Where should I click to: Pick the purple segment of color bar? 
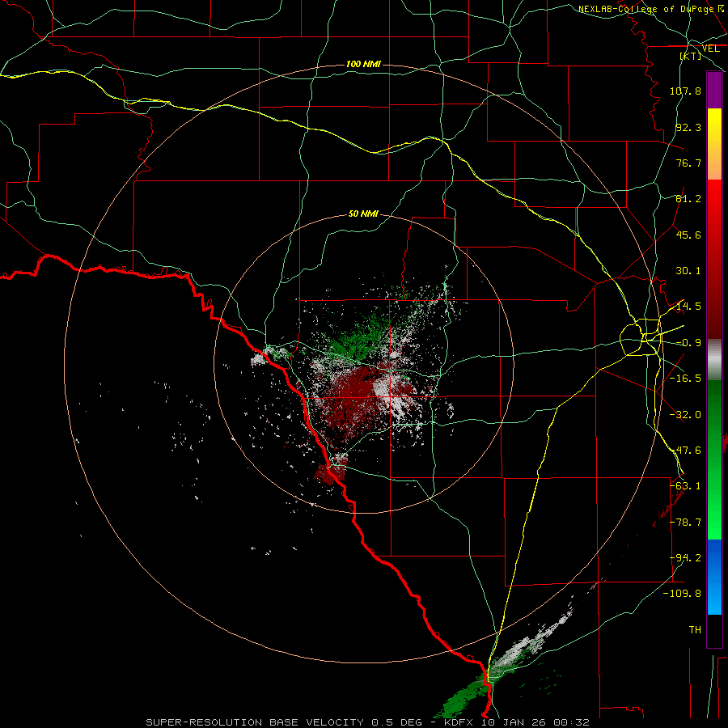tap(714, 90)
